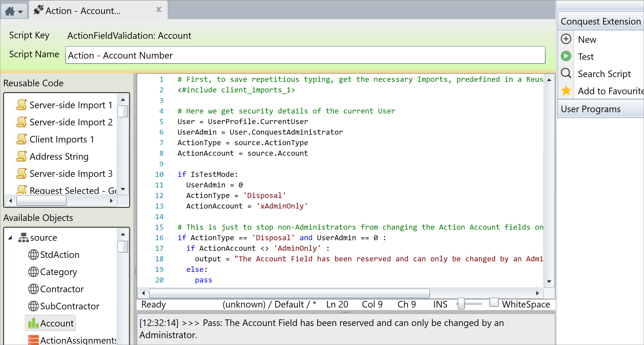Click the Request Selected scroll icon
The height and width of the screenshot is (345, 644).
[22, 190]
